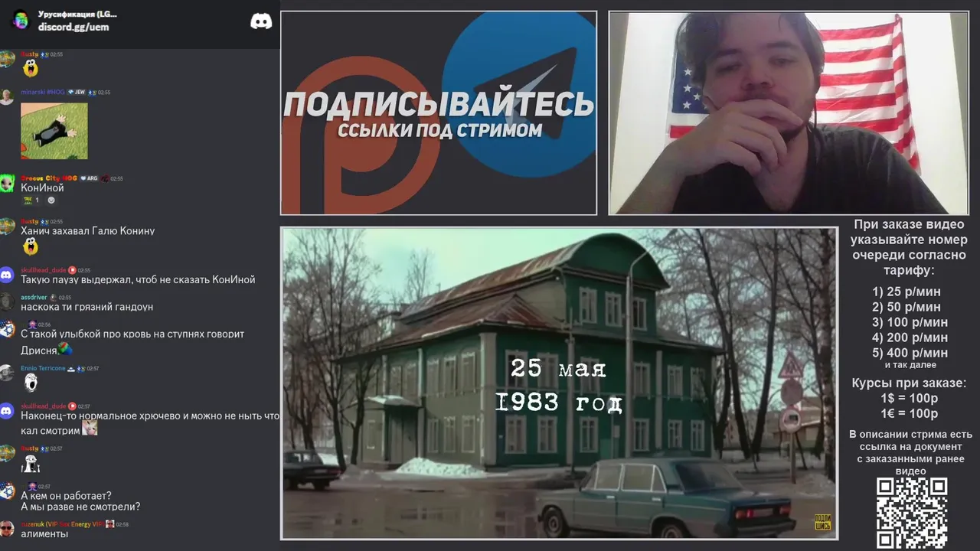980x551 pixels.
Task: Click message "Наконец-то нормальное хрючево"
Action: 150,416
